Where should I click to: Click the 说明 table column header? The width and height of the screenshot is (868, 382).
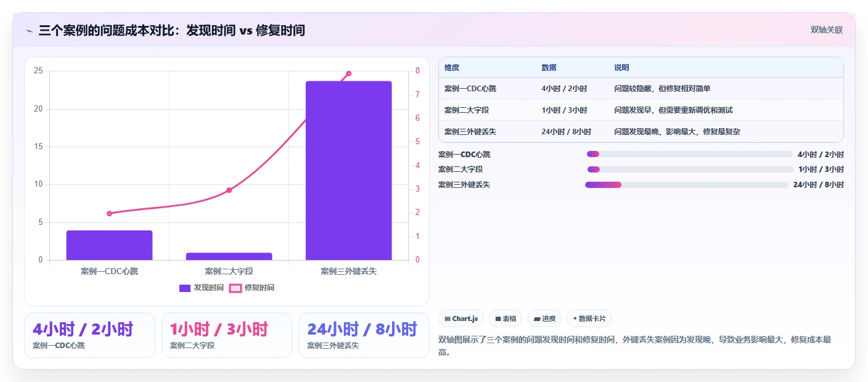pos(621,68)
